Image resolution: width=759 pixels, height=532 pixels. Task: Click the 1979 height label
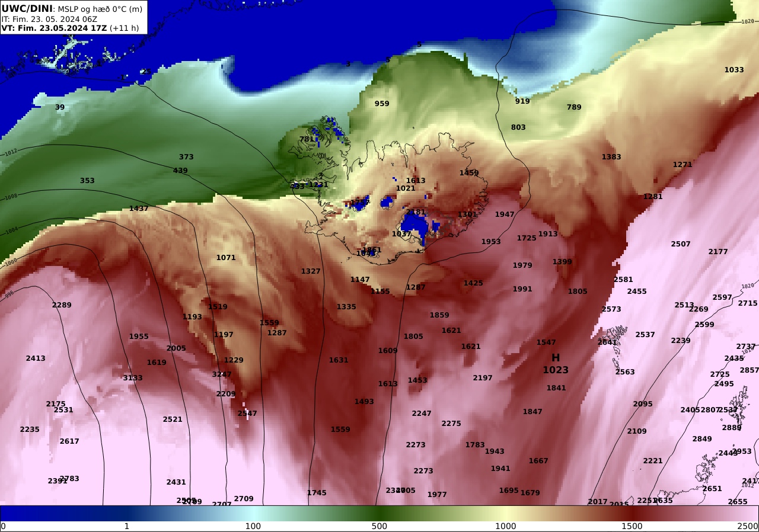(x=522, y=265)
